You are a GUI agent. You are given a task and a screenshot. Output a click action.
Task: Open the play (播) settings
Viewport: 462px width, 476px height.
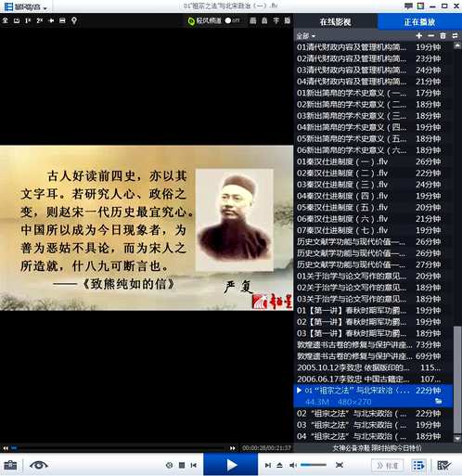[288, 20]
